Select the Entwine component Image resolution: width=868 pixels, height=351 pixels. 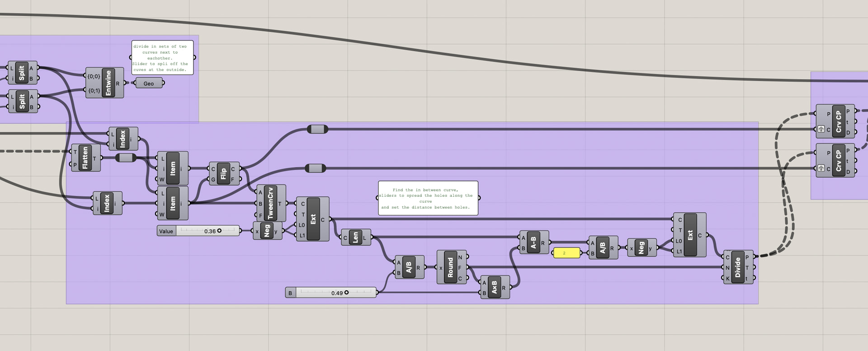pyautogui.click(x=104, y=83)
